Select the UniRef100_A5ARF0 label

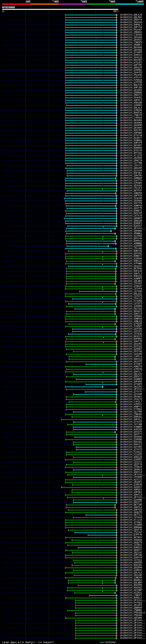coord(131,45)
